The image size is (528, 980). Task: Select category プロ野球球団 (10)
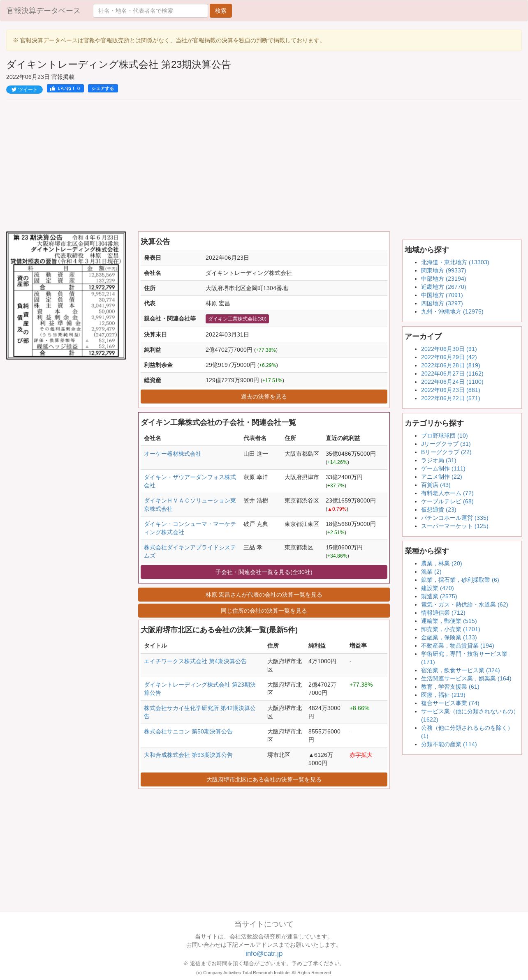[x=444, y=436]
